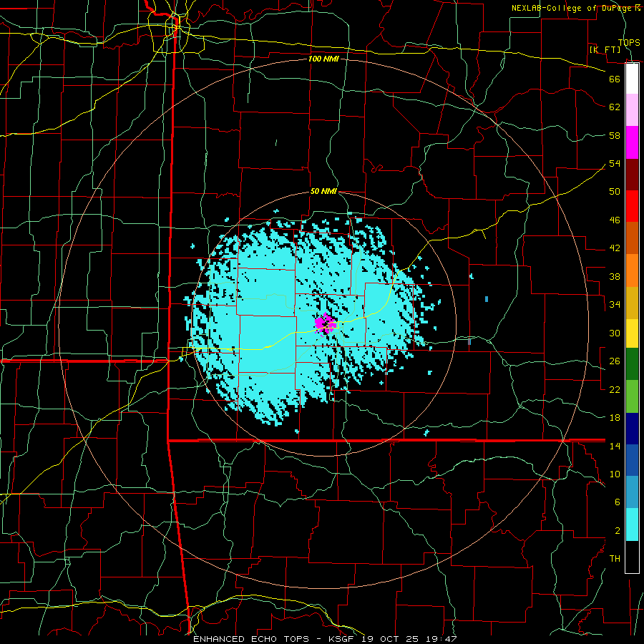Click the "34" legend value

[x=615, y=305]
